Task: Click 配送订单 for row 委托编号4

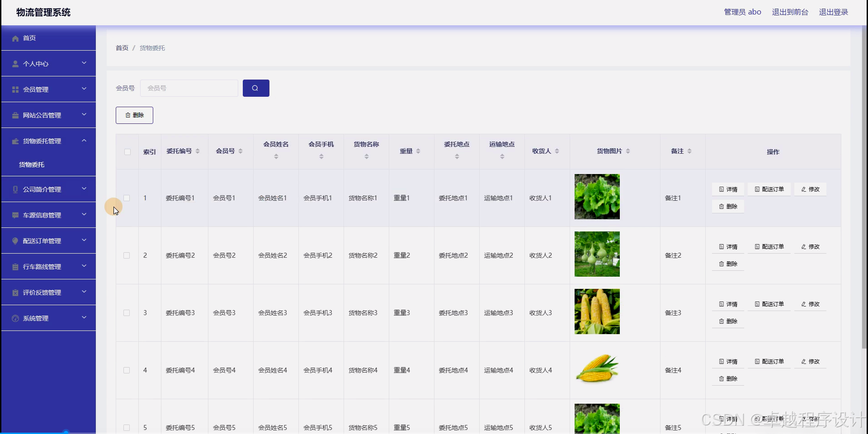Action: tap(769, 362)
